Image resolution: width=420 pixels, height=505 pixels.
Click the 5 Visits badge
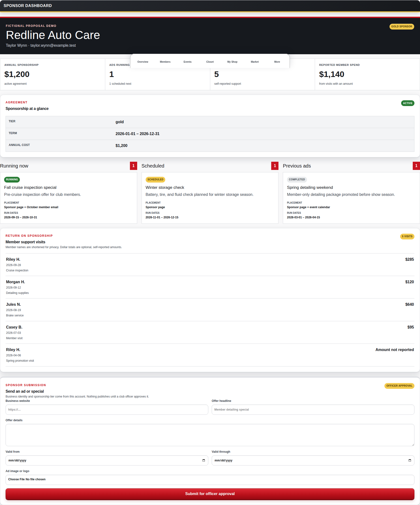tap(407, 237)
